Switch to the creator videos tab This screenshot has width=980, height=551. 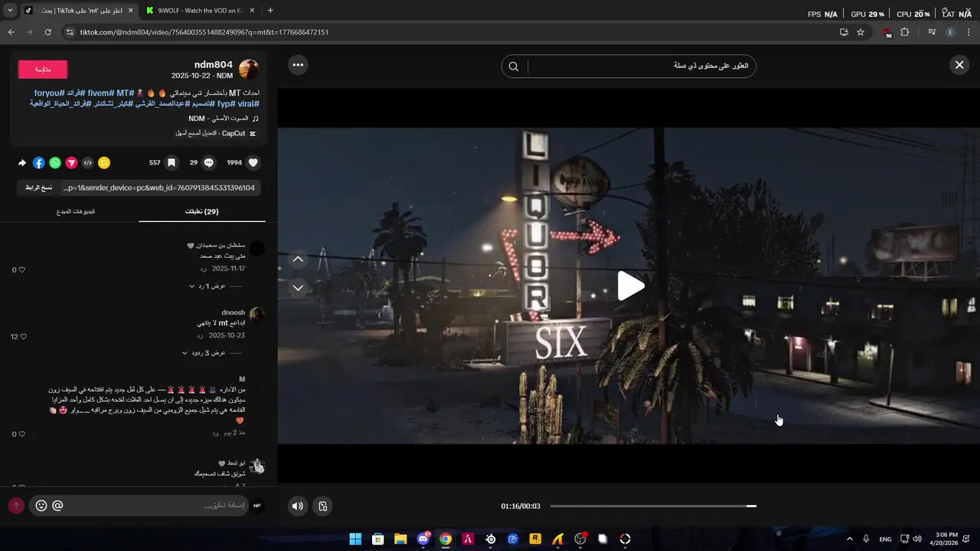point(76,211)
